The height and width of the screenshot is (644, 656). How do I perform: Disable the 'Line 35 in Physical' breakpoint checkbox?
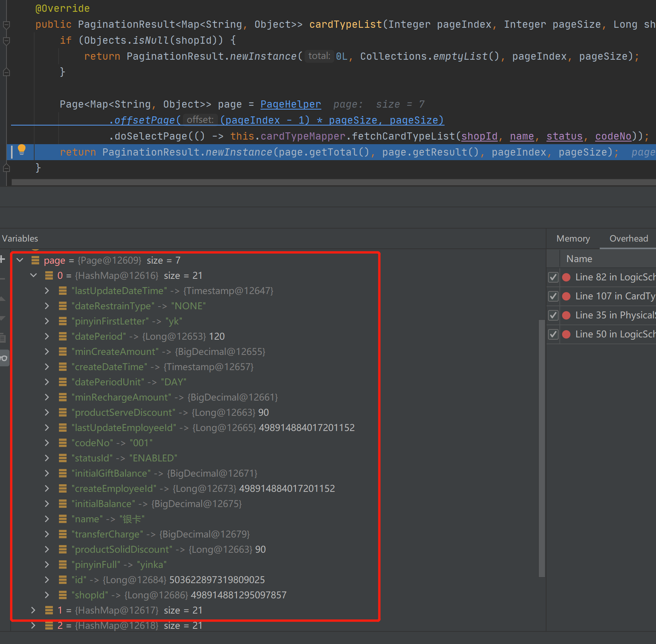coord(553,315)
